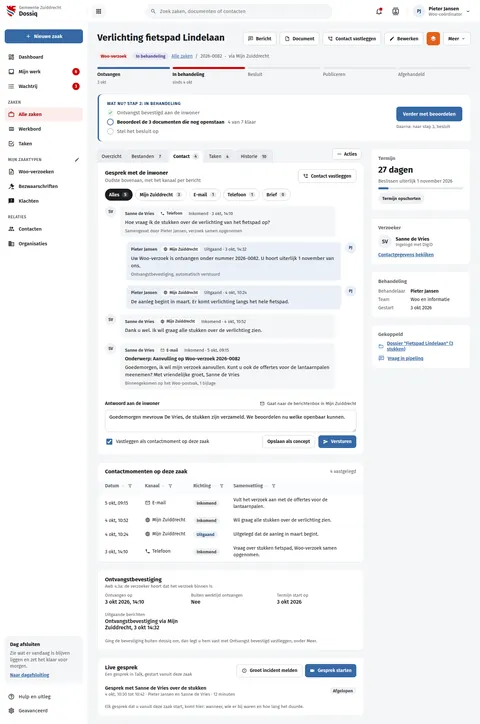Select the Alles filter chip
Viewport: 480px width, 724px height.
point(119,194)
